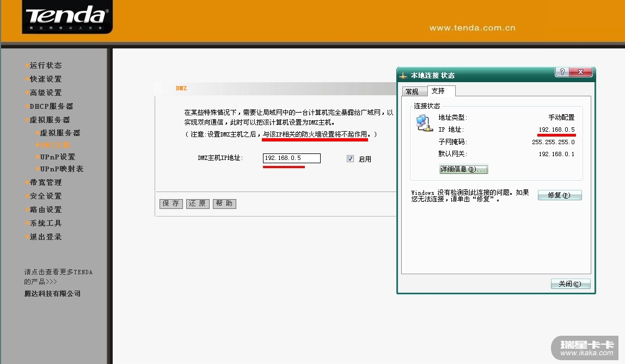
Task: Click the DMZ section heading
Action: point(181,88)
